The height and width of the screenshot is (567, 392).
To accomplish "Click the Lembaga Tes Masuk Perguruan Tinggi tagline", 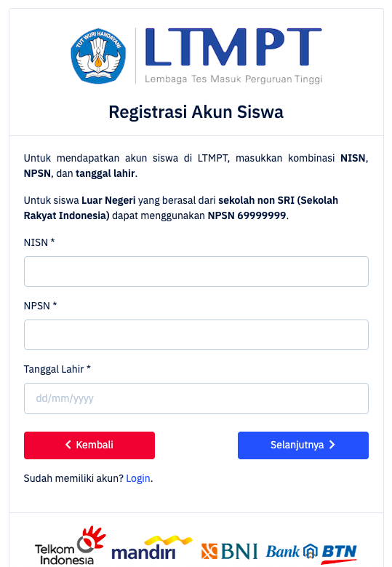I will click(x=233, y=79).
